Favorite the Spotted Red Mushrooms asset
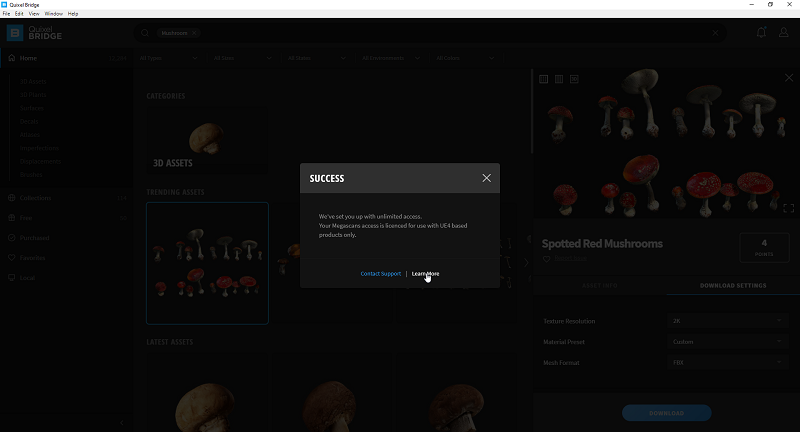 pos(546,259)
